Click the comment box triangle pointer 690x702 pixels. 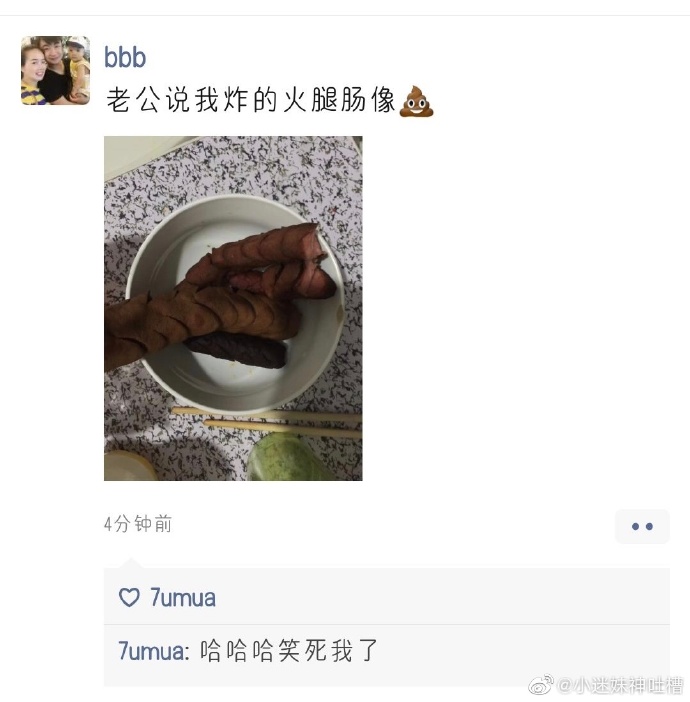(x=131, y=563)
